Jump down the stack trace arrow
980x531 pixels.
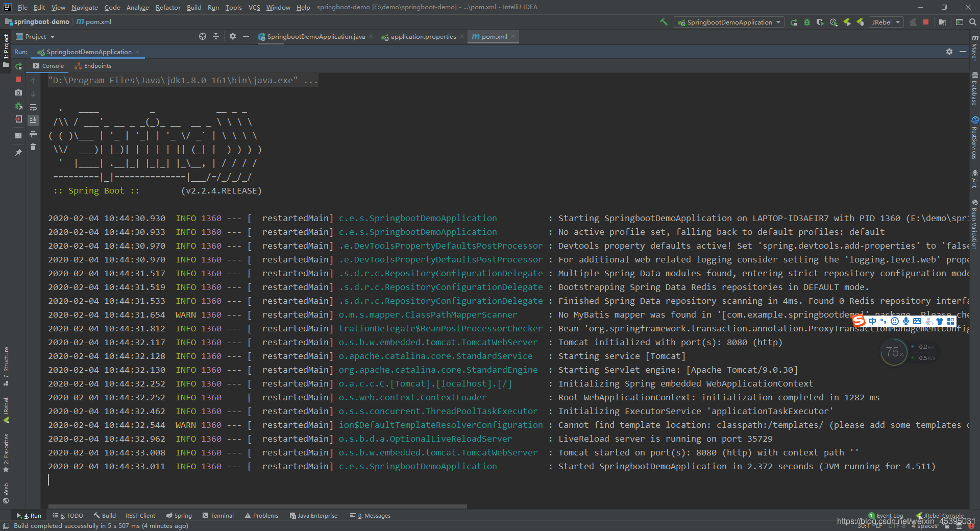pyautogui.click(x=33, y=94)
